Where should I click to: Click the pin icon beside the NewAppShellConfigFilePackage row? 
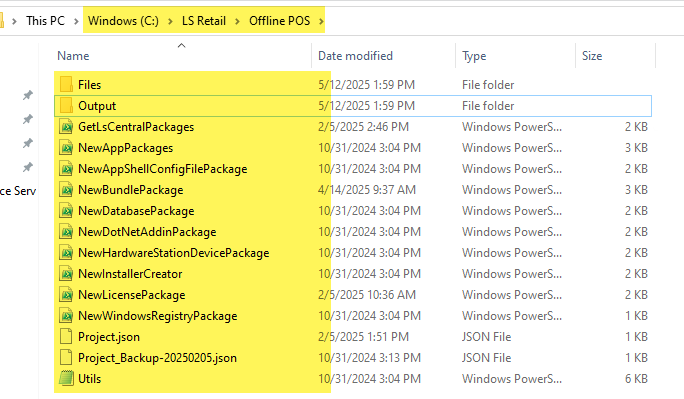[28, 167]
